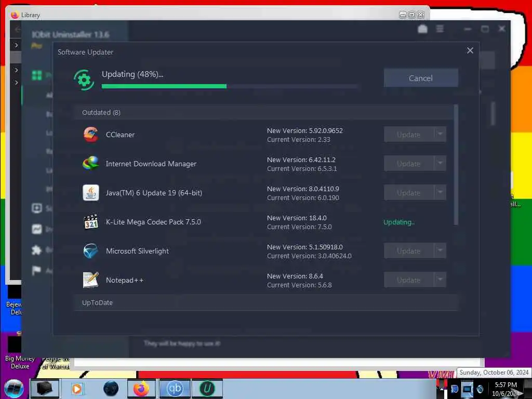Click the network tray icon
The width and height of the screenshot is (532, 399).
(467, 389)
